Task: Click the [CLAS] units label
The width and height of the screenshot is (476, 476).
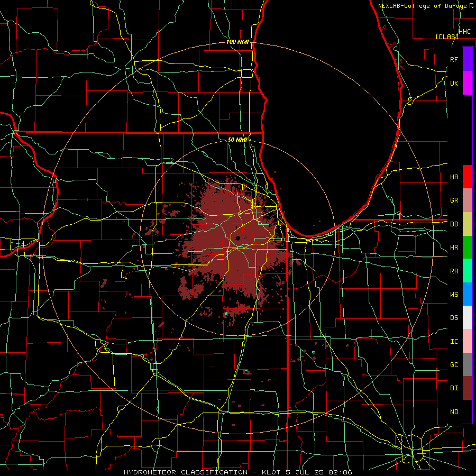Action: pos(447,36)
